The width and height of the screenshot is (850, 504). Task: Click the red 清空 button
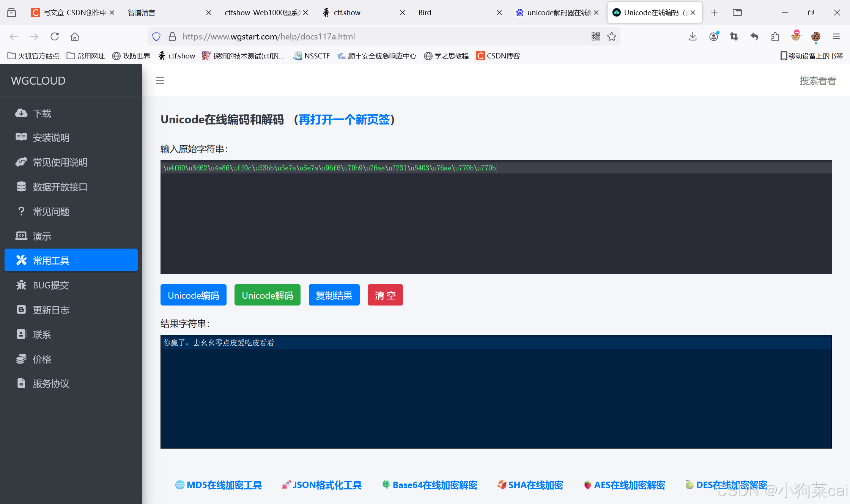pos(385,295)
